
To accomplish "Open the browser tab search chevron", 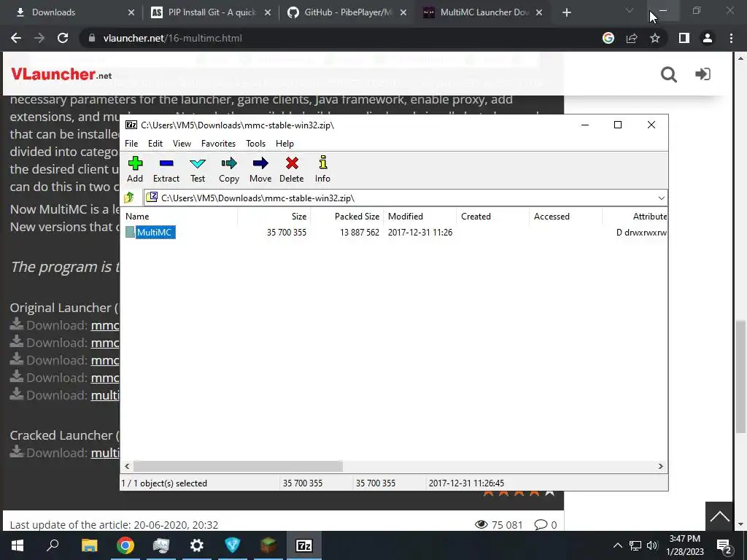I will [x=630, y=10].
